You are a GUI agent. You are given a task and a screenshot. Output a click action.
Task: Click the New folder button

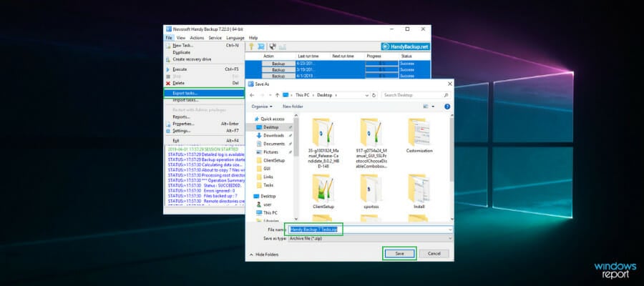(293, 107)
